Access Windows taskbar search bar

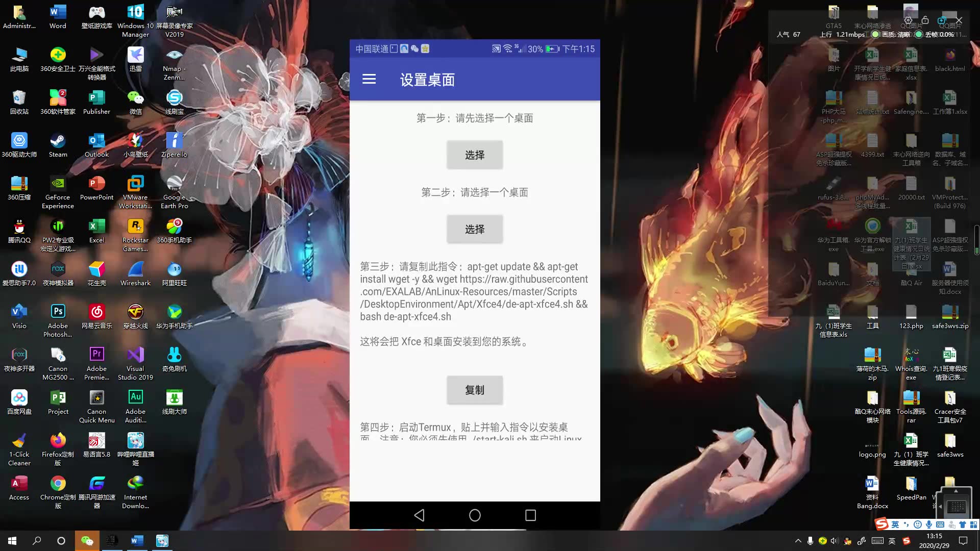tap(37, 540)
